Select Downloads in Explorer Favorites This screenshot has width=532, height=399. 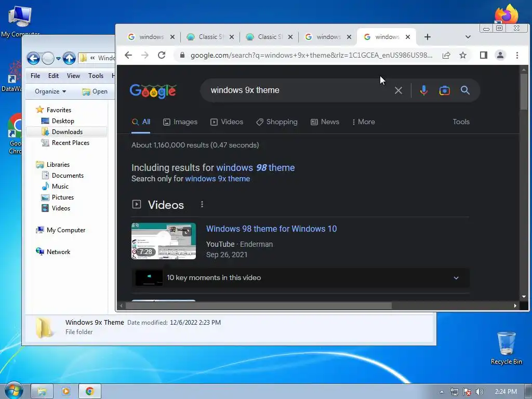pos(67,131)
